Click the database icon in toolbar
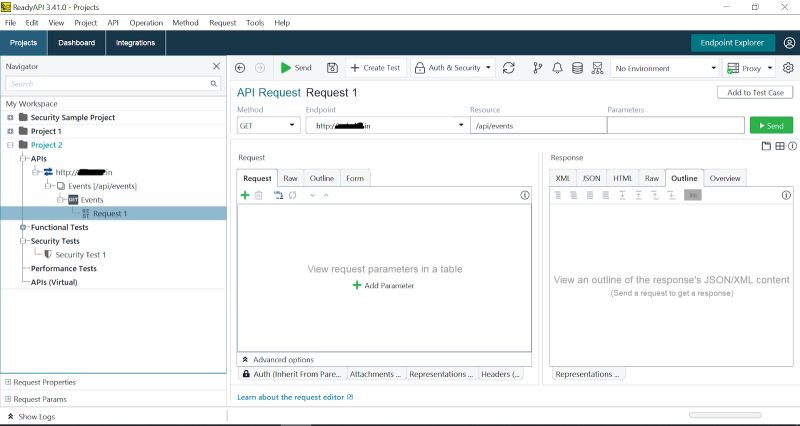 click(x=578, y=68)
